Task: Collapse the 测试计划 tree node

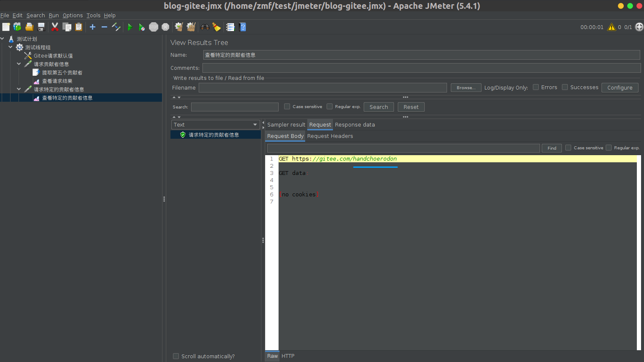Action: [3, 39]
